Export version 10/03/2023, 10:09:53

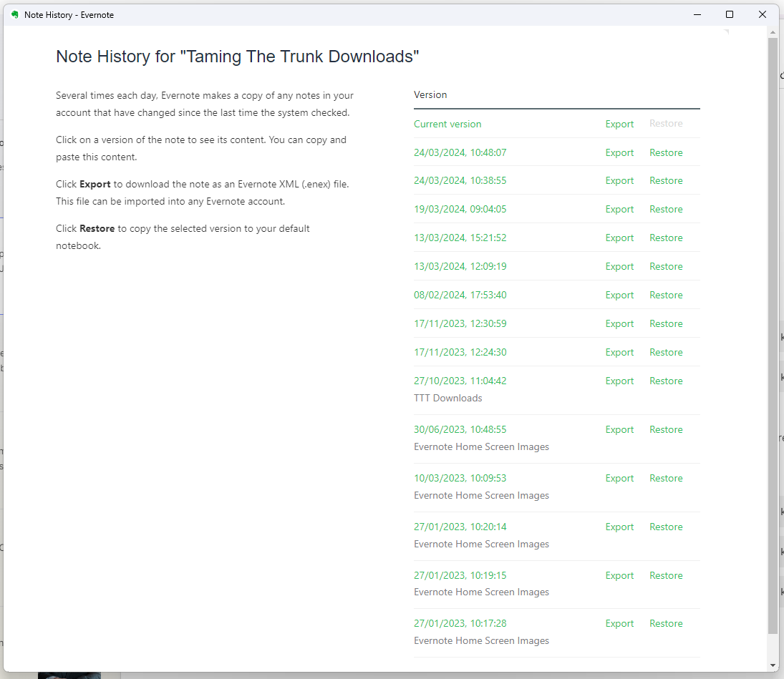pos(619,478)
